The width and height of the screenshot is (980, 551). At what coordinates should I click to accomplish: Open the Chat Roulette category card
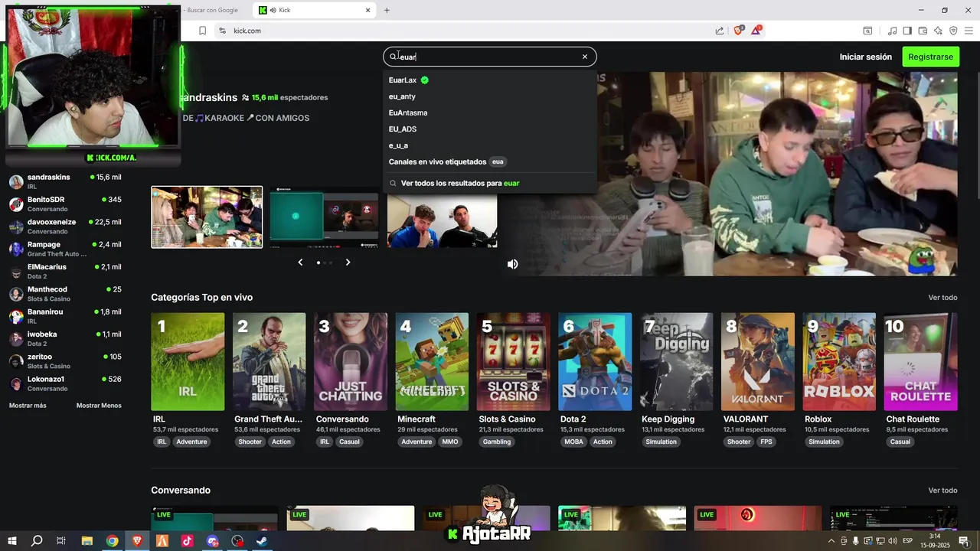coord(920,362)
